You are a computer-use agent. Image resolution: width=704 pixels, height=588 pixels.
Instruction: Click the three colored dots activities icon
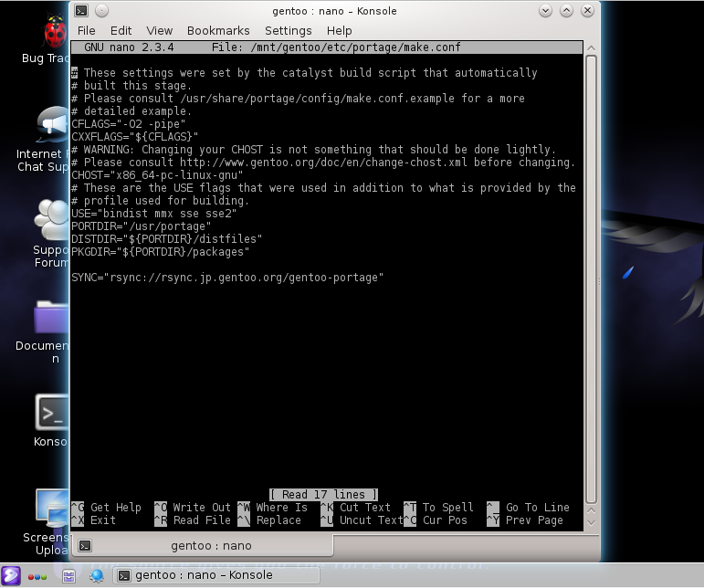coord(37,577)
